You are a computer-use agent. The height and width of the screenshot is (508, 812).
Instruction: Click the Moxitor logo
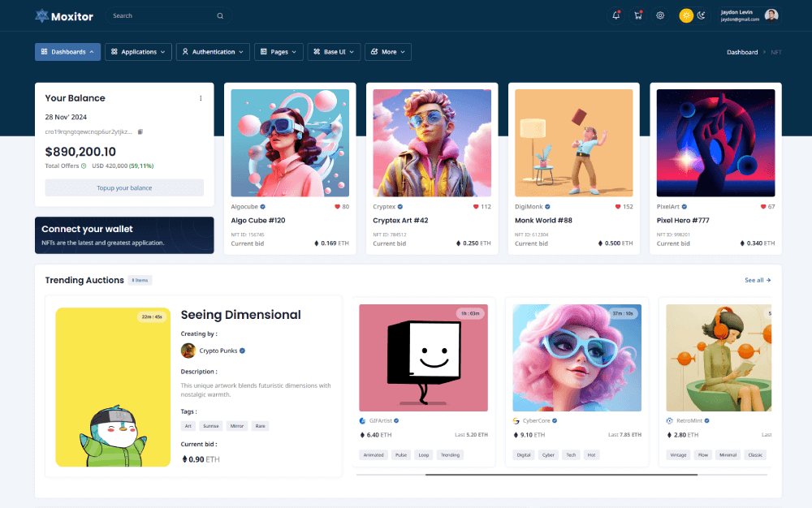pos(64,16)
